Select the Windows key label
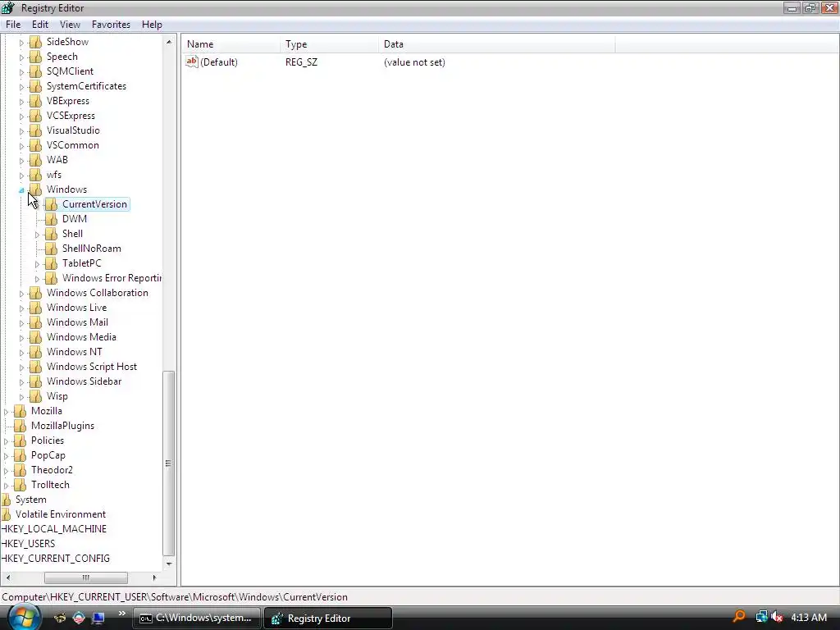This screenshot has height=630, width=840. [x=66, y=189]
